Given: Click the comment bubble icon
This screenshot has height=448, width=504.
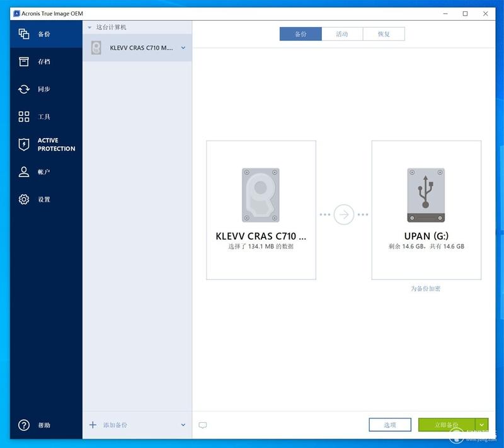Looking at the screenshot, I should click(x=202, y=425).
